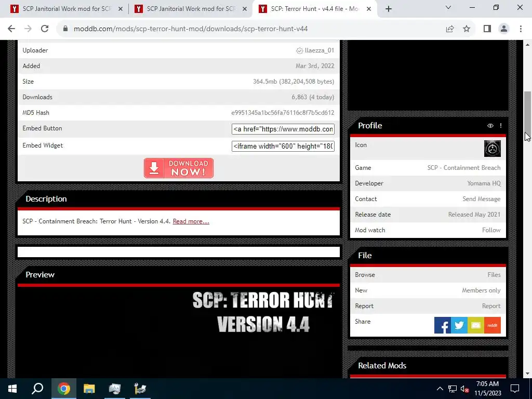Go forward with the forward arrow

pyautogui.click(x=28, y=29)
